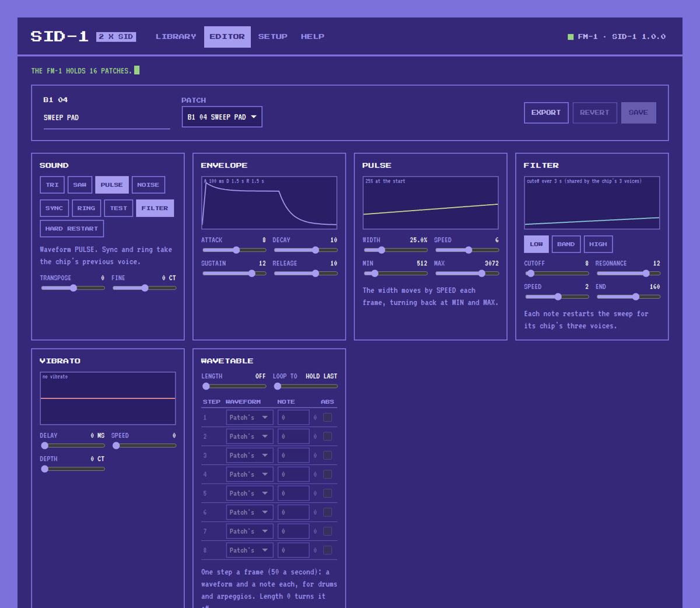700x608 pixels.
Task: Select the HIGH filter mode
Action: [x=598, y=244]
